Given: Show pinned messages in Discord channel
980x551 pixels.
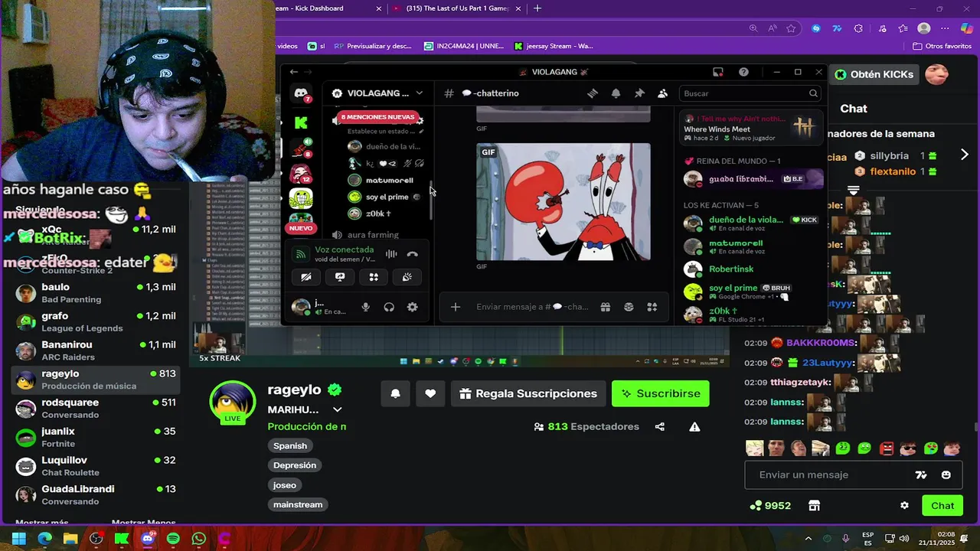Looking at the screenshot, I should 639,93.
